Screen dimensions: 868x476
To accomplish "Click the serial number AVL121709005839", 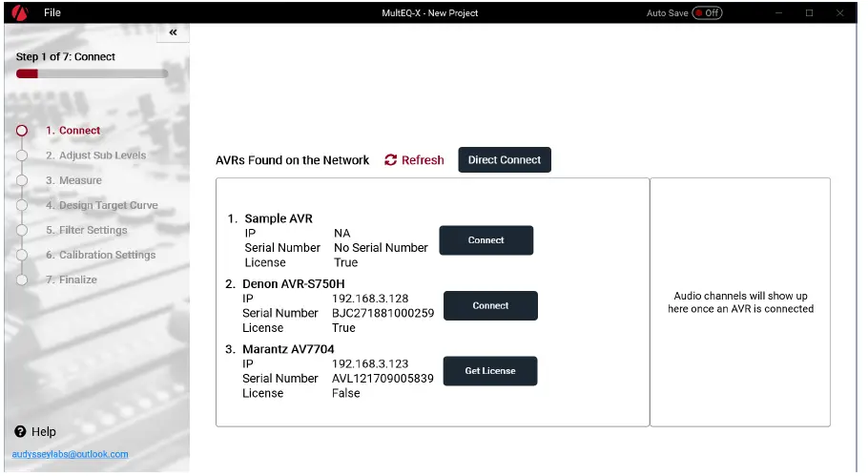I will (x=383, y=379).
